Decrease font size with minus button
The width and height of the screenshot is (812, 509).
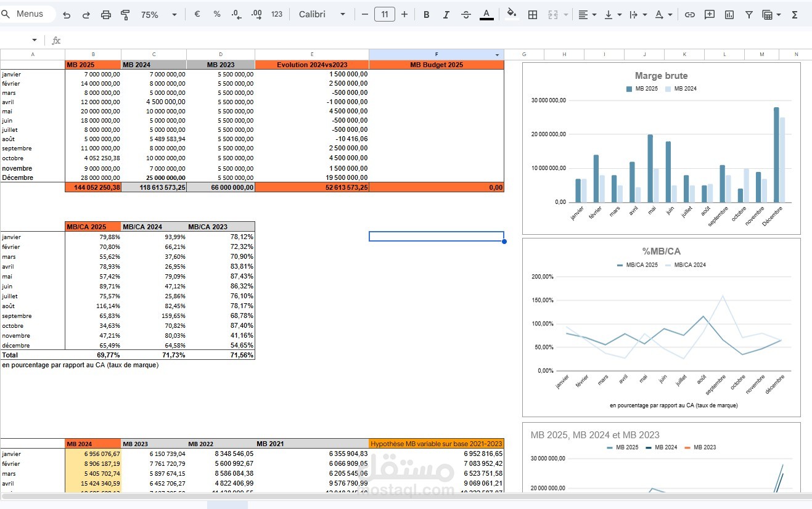[x=365, y=14]
